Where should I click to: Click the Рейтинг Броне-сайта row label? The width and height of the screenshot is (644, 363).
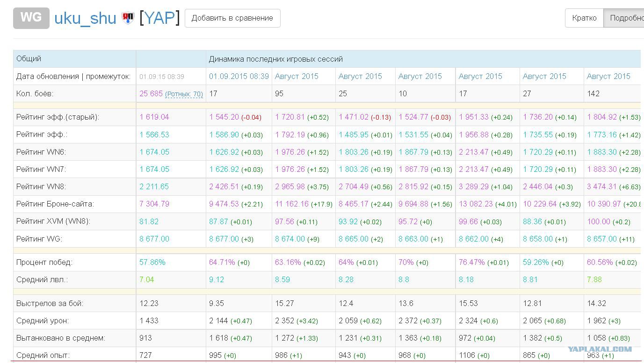tap(55, 204)
